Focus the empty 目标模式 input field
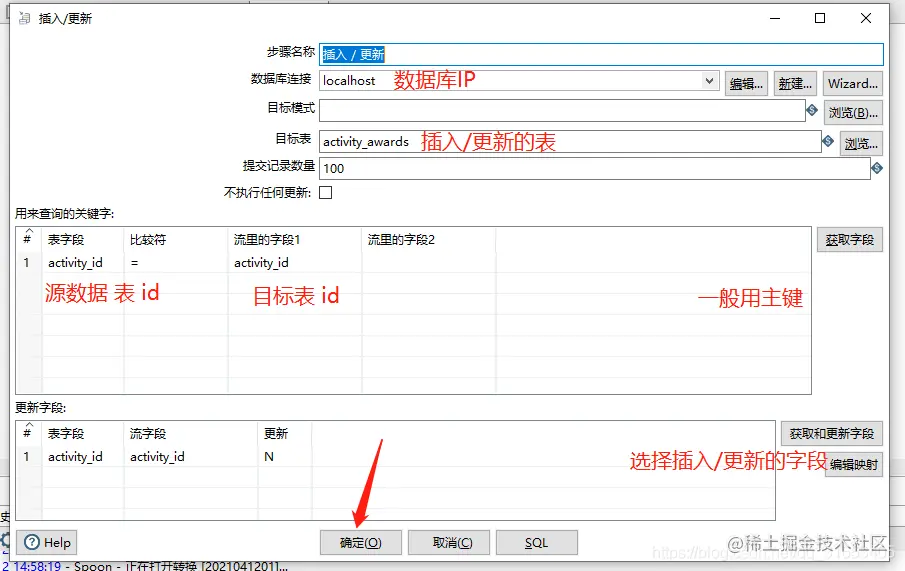Image resolution: width=905 pixels, height=571 pixels. click(x=562, y=110)
